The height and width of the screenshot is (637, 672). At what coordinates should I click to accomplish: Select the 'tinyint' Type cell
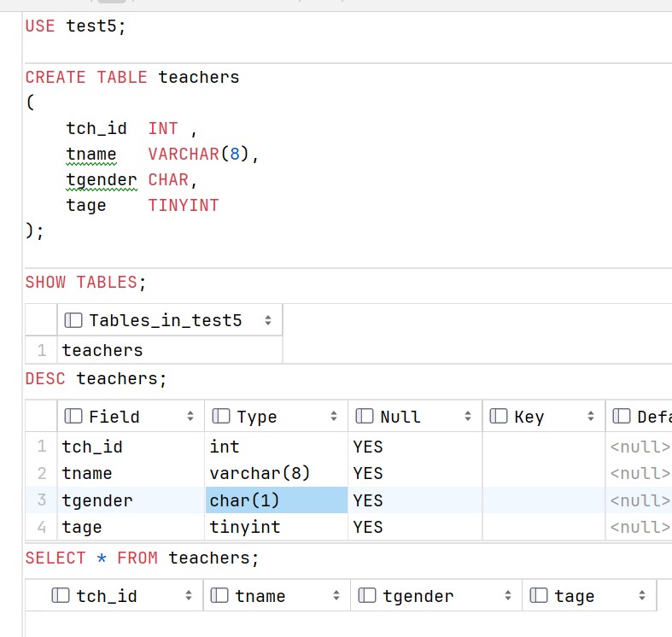pyautogui.click(x=277, y=527)
